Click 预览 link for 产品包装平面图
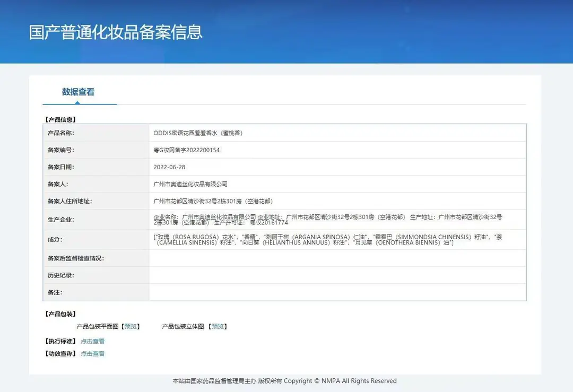This screenshot has width=573, height=392. (131, 326)
